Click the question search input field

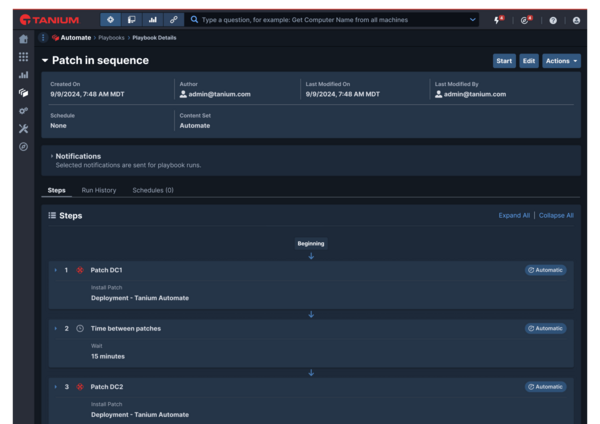pos(331,20)
